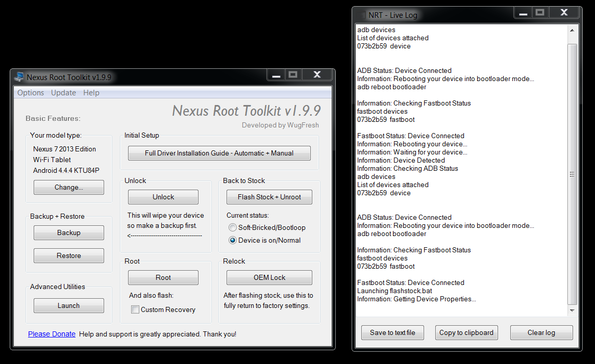Close the Nexus Root Toolkit window

coord(317,75)
